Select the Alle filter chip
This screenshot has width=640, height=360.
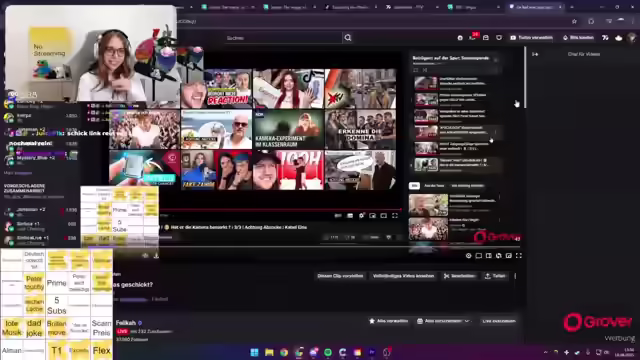(x=414, y=186)
